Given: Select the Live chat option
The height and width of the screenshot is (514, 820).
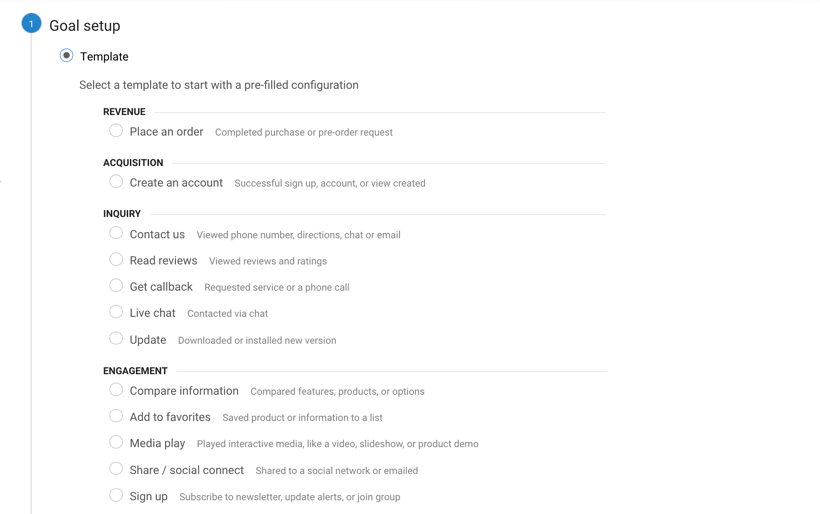Looking at the screenshot, I should (116, 312).
